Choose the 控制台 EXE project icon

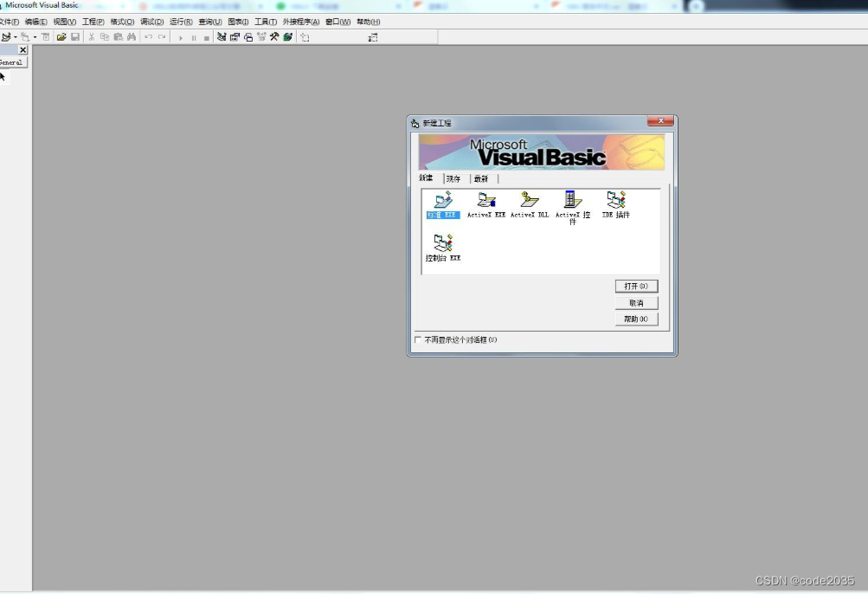(x=443, y=248)
